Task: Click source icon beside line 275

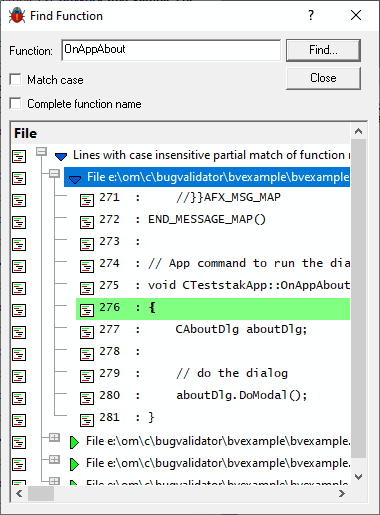Action: click(87, 288)
